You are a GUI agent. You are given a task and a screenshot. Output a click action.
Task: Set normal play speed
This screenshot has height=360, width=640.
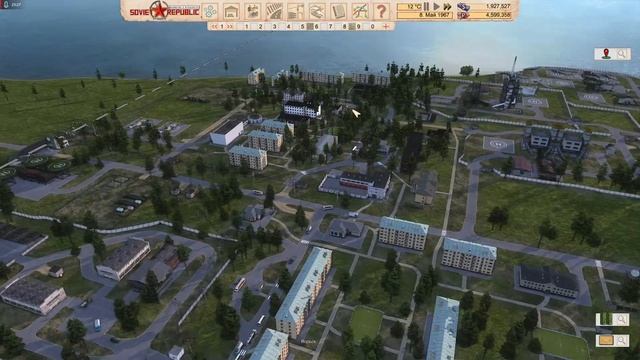[x=436, y=7]
